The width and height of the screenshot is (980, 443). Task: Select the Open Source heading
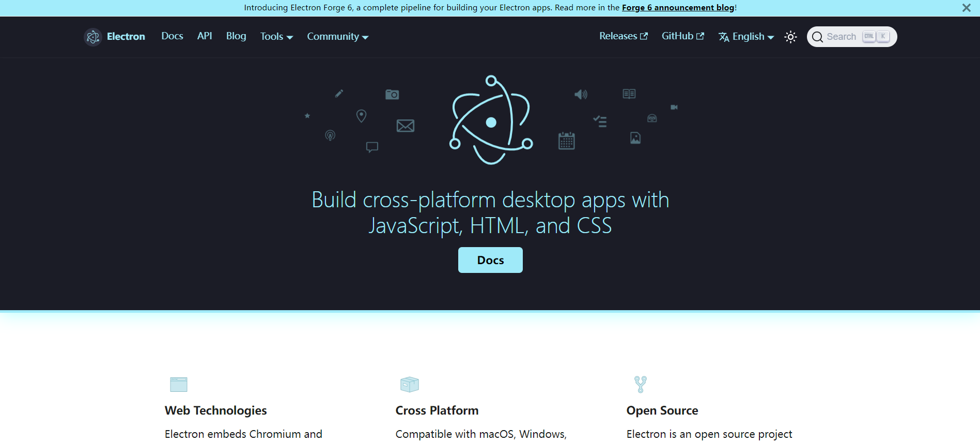[662, 410]
